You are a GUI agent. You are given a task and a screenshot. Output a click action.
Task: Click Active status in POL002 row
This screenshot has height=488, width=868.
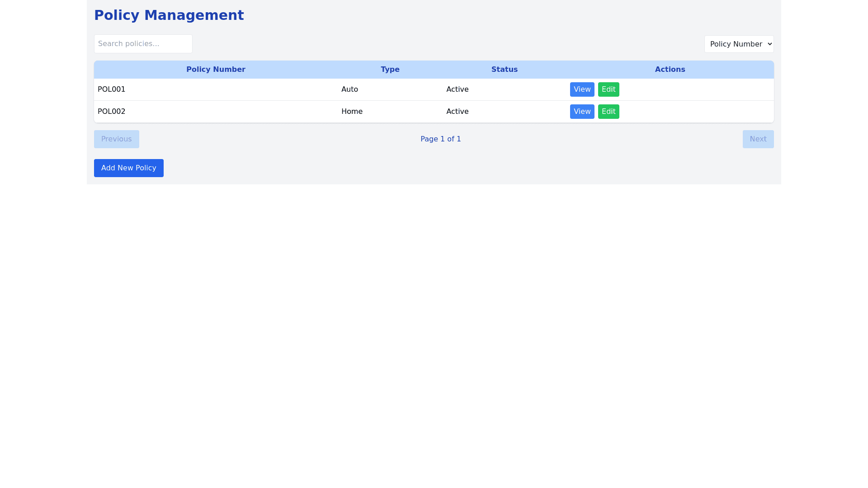tap(457, 112)
